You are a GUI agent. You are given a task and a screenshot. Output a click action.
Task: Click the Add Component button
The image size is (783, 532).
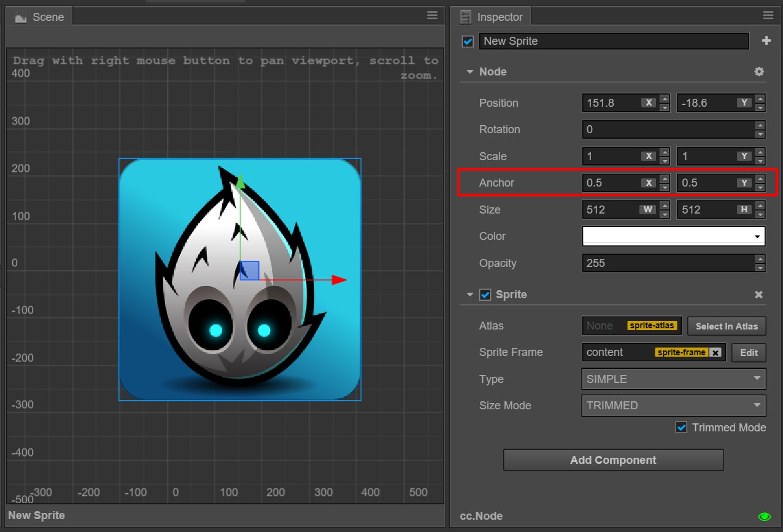pyautogui.click(x=613, y=460)
